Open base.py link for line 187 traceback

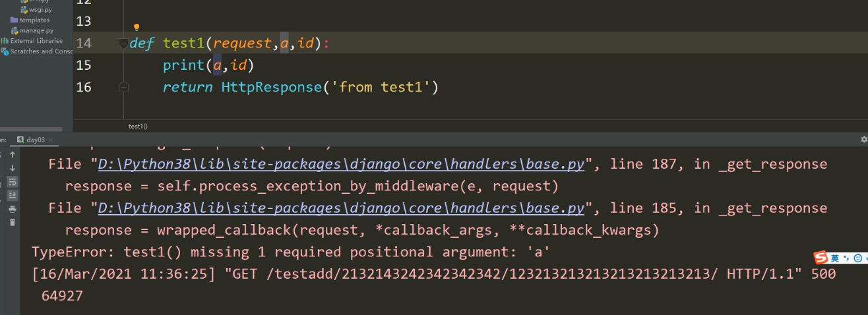(341, 164)
